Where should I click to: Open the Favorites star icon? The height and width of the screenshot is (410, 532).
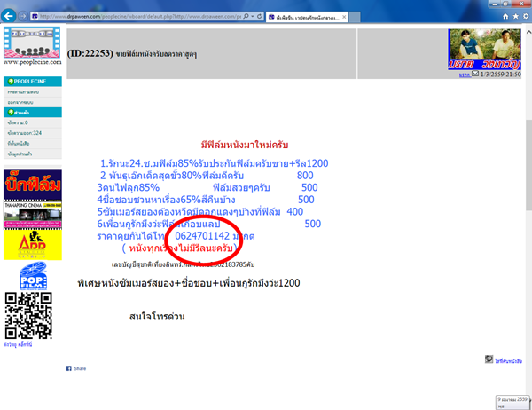pos(516,16)
